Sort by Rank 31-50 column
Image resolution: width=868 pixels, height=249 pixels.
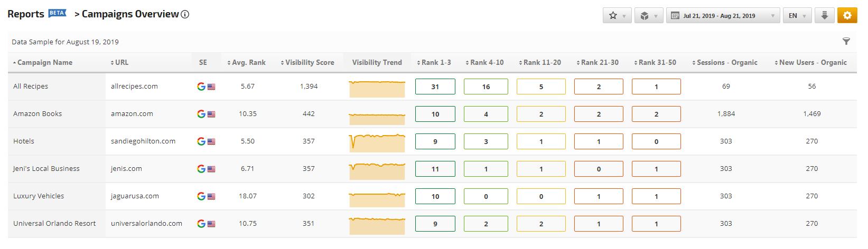point(655,62)
